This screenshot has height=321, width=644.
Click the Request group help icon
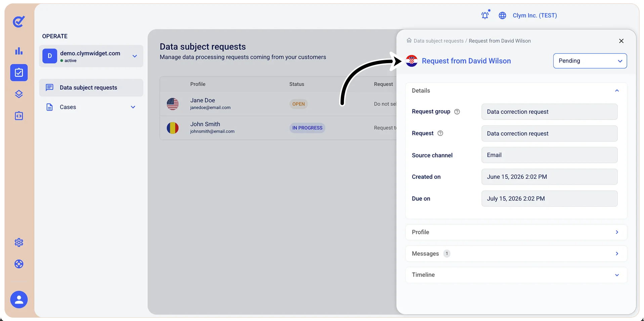point(457,112)
